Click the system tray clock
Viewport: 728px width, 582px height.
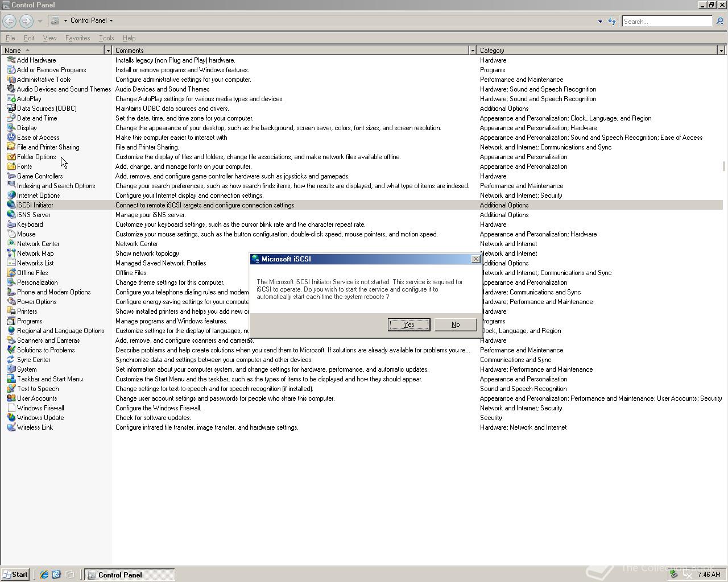tap(709, 575)
